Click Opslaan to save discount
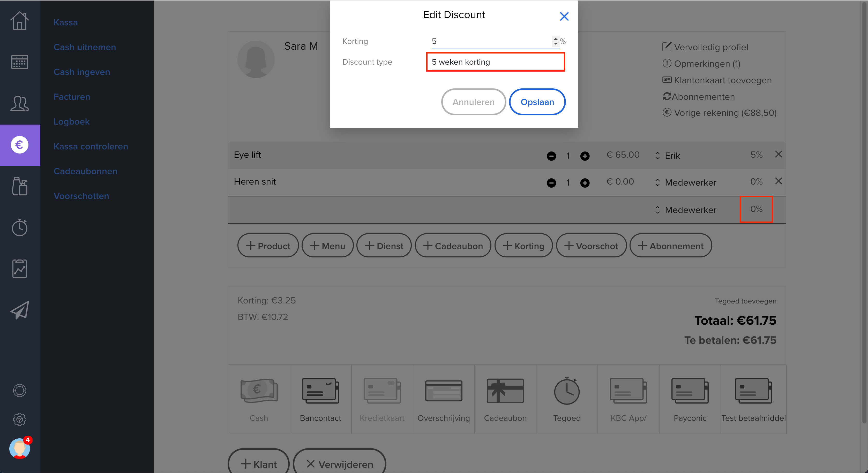The width and height of the screenshot is (868, 473). 537,102
